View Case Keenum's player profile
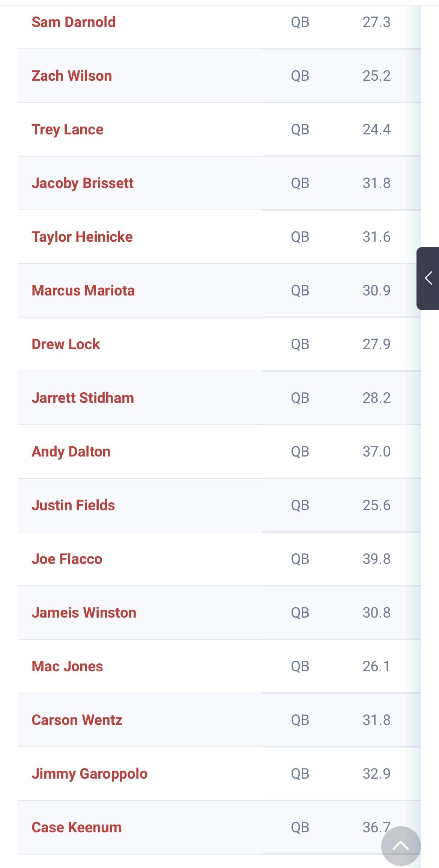Screen dimensions: 439x868 point(77,828)
